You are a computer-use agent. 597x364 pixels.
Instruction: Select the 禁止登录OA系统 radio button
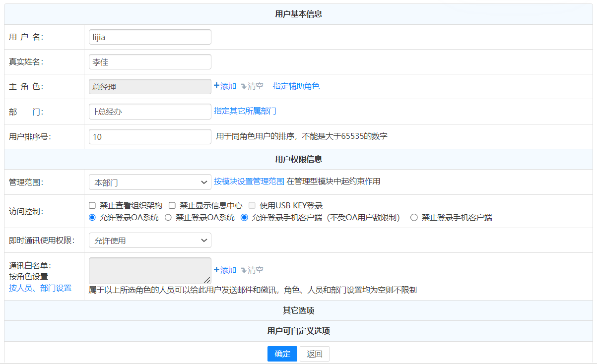168,217
